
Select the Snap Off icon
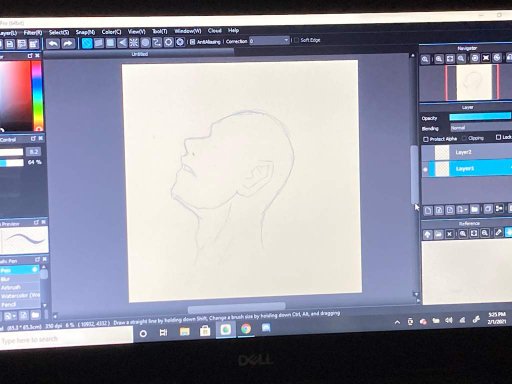(87, 43)
